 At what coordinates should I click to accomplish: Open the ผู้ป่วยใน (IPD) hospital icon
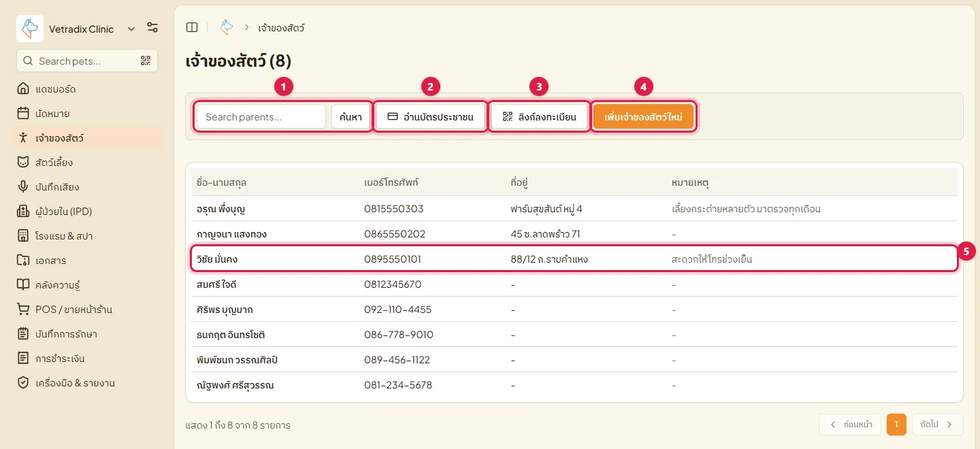coord(23,212)
